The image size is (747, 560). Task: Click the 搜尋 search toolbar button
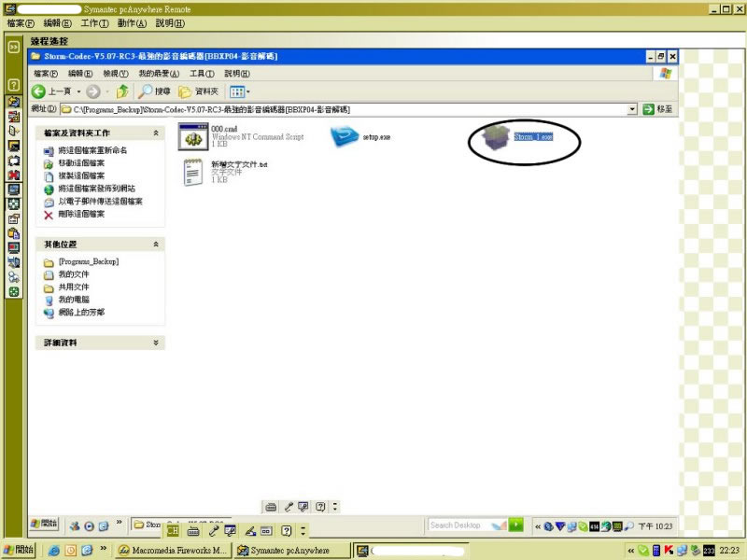click(x=154, y=91)
